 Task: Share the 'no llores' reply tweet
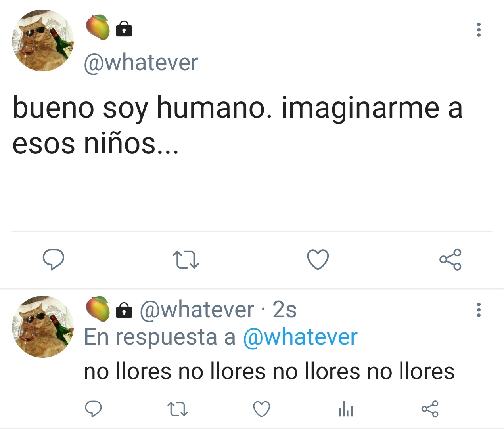(430, 409)
